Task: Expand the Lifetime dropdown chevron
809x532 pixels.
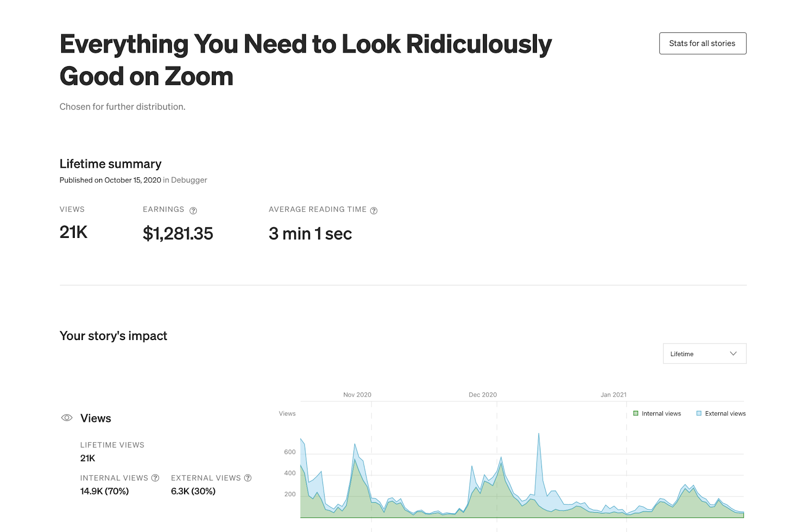Action: tap(733, 354)
